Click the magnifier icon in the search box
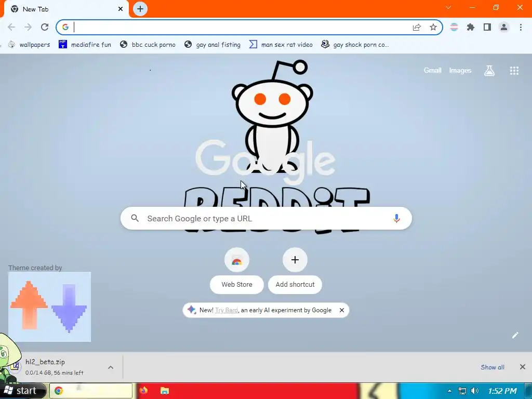Viewport: 532px width, 399px height. 135,218
